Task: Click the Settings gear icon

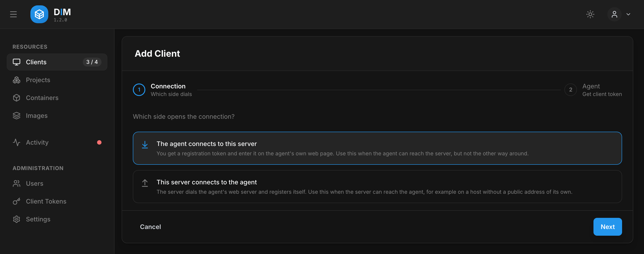Action: 17,219
